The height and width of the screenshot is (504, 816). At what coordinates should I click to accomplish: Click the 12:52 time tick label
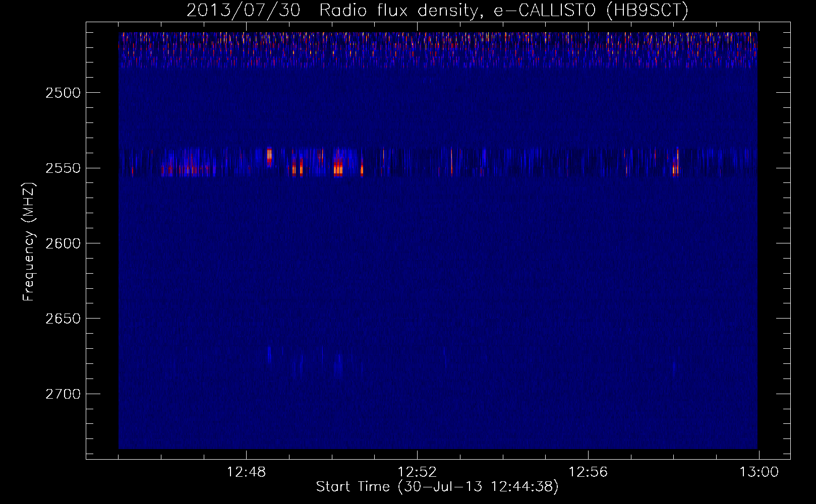pos(417,472)
